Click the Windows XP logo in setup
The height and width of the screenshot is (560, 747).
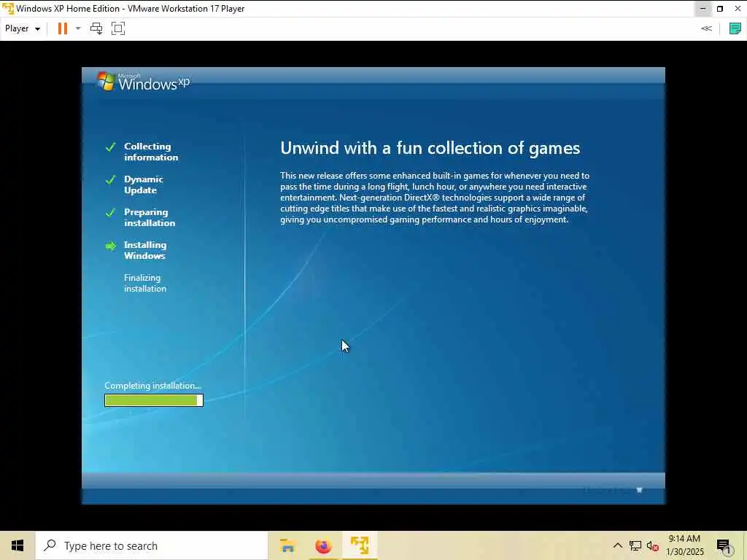(x=143, y=82)
